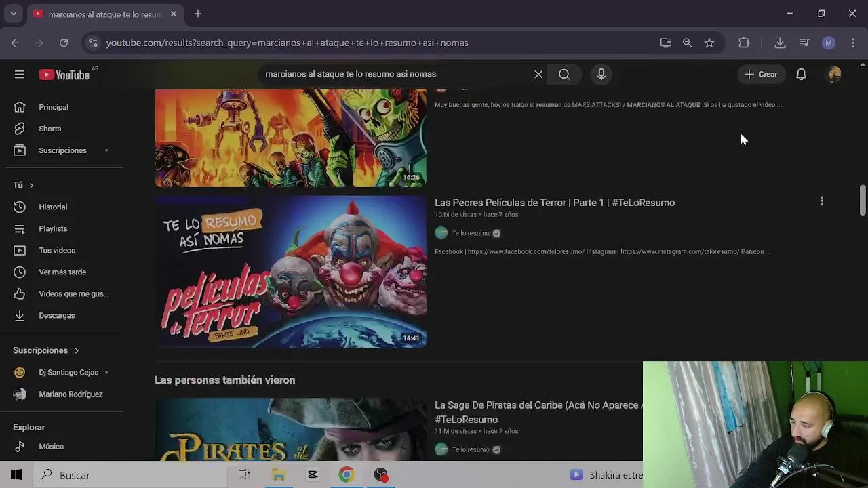Click the Descargas download arrow icon
Screen dimensions: 868x488
pyautogui.click(x=20, y=315)
